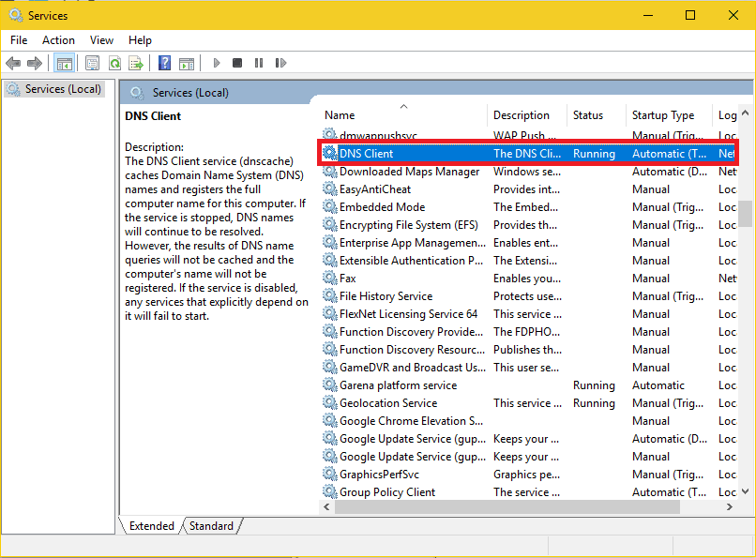Click the Fax service gear icon
Viewport: 756px width, 558px height.
330,278
